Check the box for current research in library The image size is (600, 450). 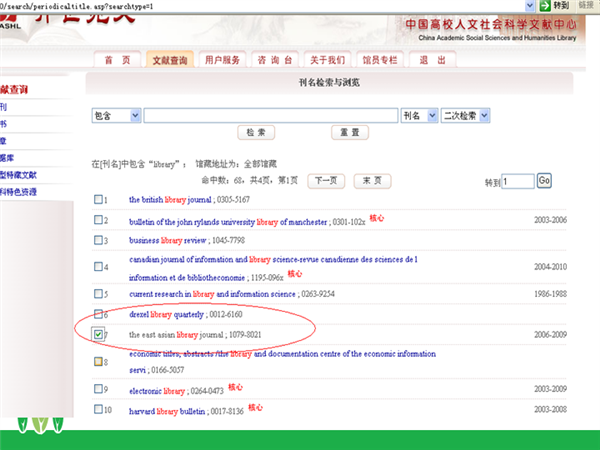[98, 293]
